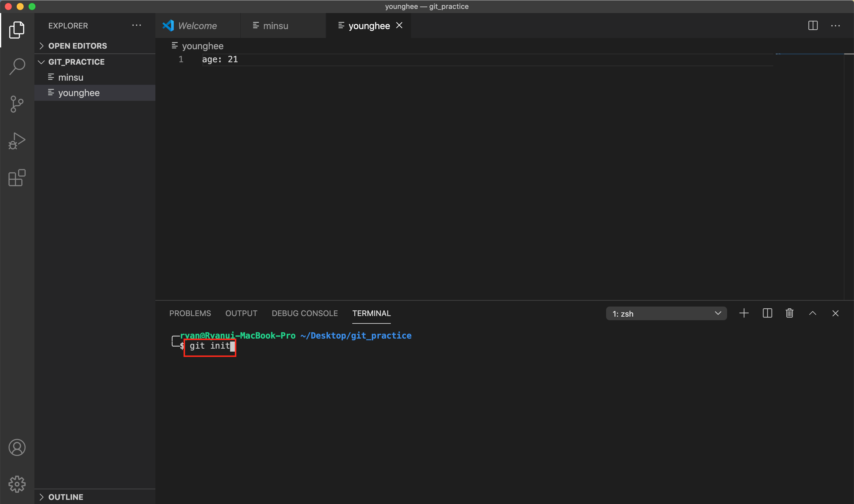Screen dimensions: 854x504
Task: Close the younghee editor tab
Action: (x=399, y=25)
